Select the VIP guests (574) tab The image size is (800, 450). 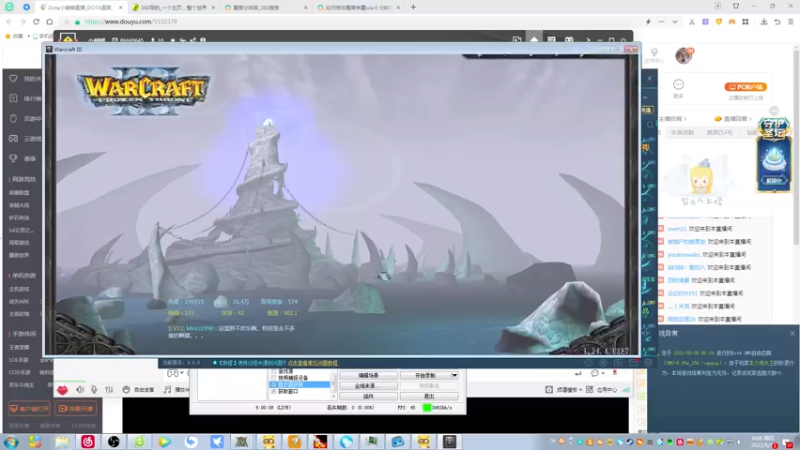point(719,133)
